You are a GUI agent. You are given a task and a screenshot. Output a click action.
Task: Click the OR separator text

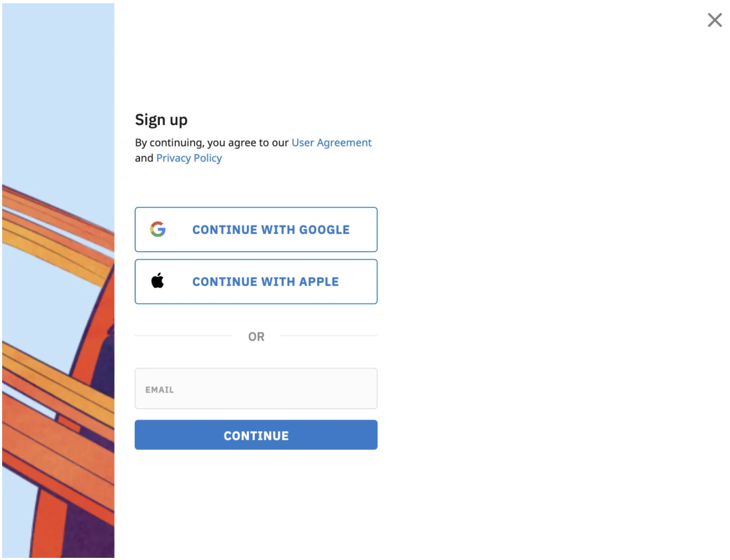coord(256,337)
